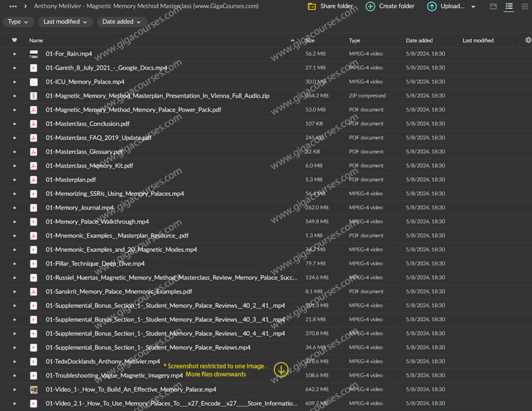Screen dimensions: 532x411
Task: Click the ZIP compressed type cell
Action: tap(367, 96)
